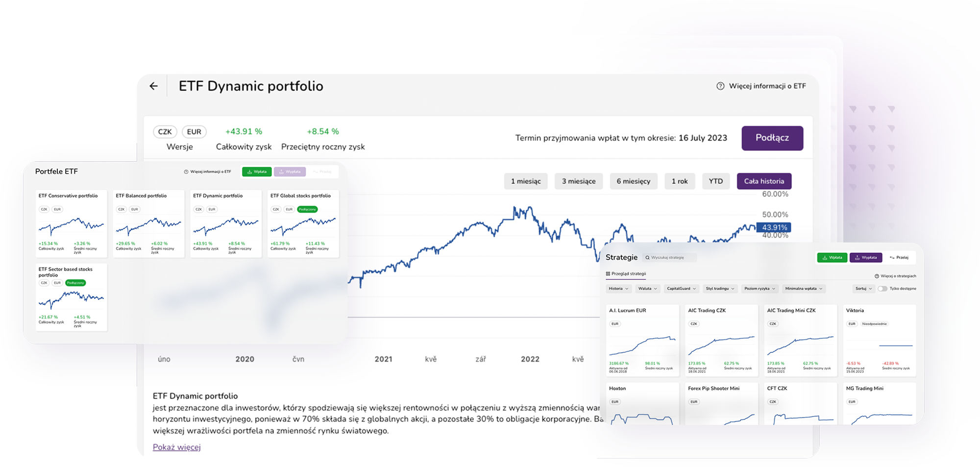Click the Podłącz button
980x467 pixels.
coord(772,138)
